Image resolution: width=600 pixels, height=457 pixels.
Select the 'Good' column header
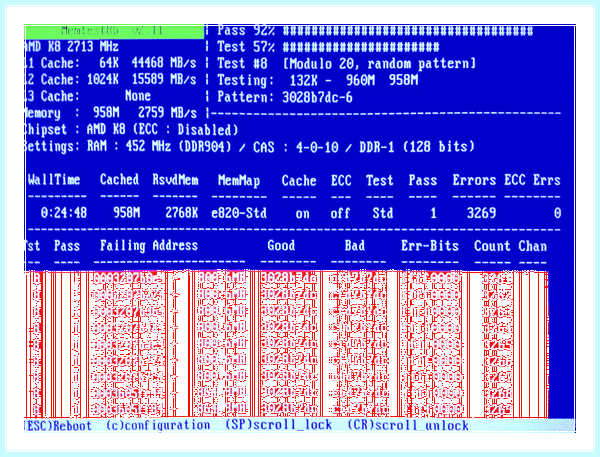(x=281, y=245)
